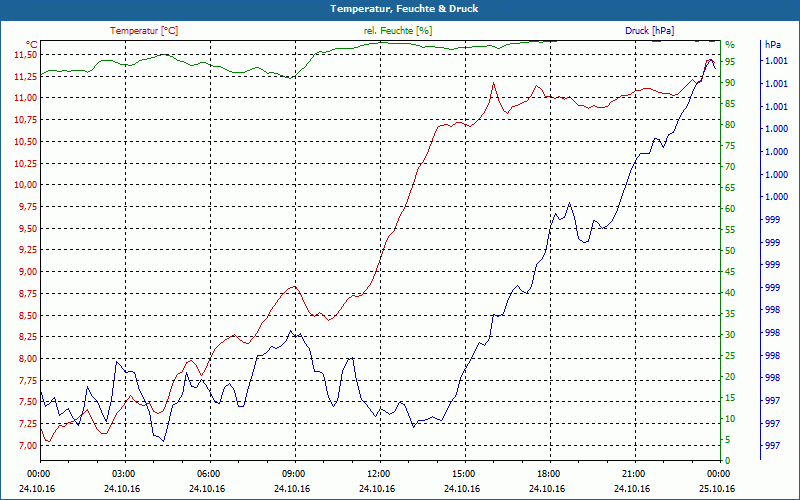Click the green "35" humidity axis value
The height and width of the screenshot is (500, 800).
click(x=730, y=314)
